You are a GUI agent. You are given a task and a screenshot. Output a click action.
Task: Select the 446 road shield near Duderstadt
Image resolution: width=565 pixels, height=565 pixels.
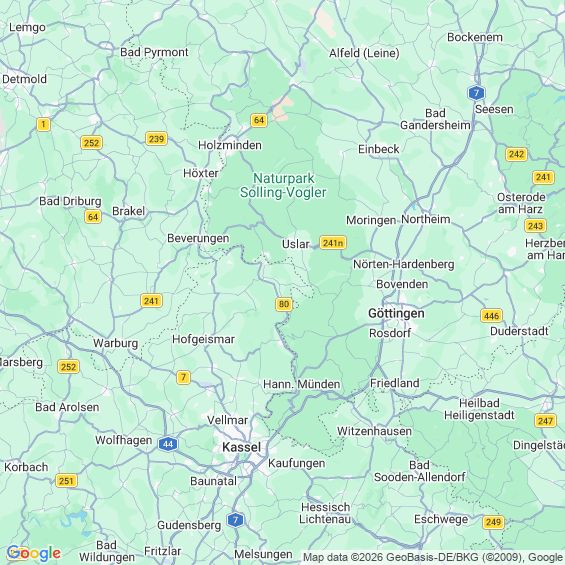491,316
